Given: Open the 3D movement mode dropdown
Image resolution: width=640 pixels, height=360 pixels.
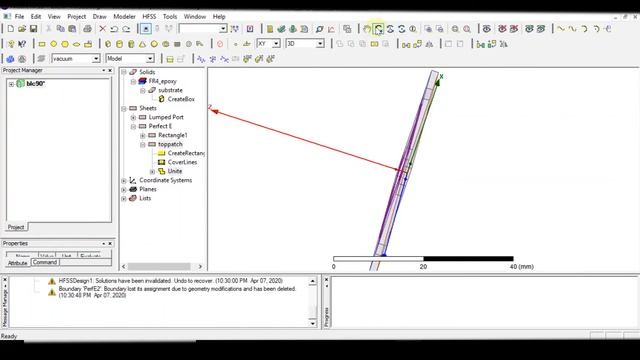Looking at the screenshot, I should click(320, 44).
